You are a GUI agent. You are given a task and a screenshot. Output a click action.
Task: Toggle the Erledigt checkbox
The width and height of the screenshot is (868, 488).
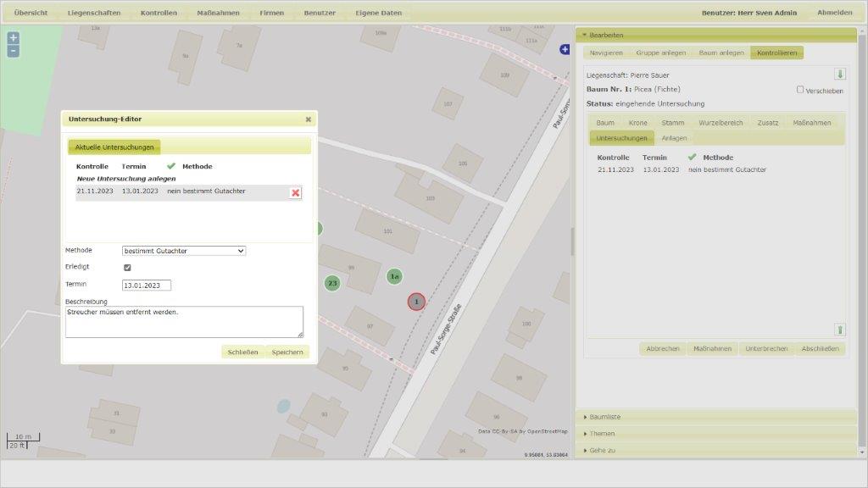click(x=127, y=268)
